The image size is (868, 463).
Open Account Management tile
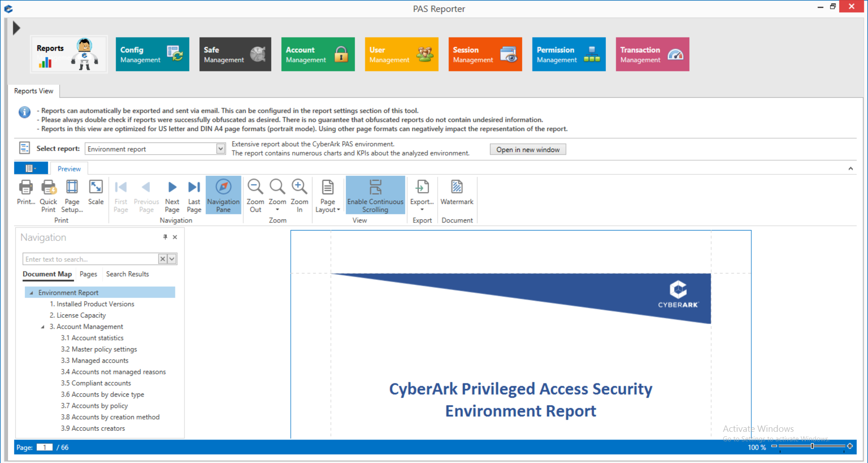pyautogui.click(x=318, y=54)
